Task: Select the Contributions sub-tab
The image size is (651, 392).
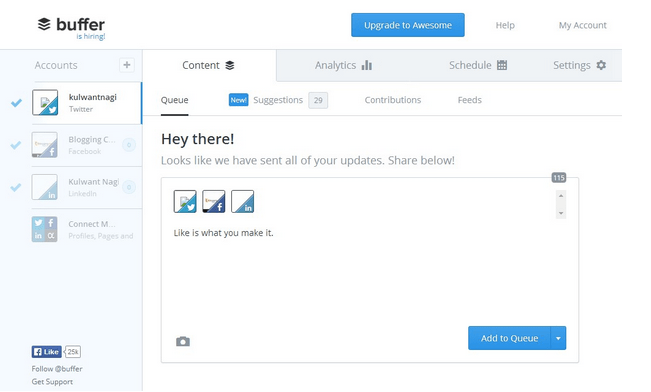Action: [x=393, y=100]
